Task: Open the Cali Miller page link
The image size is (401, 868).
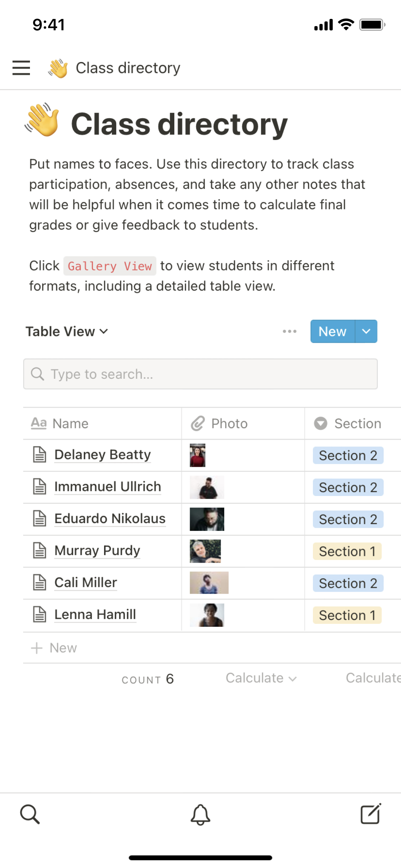Action: [86, 583]
